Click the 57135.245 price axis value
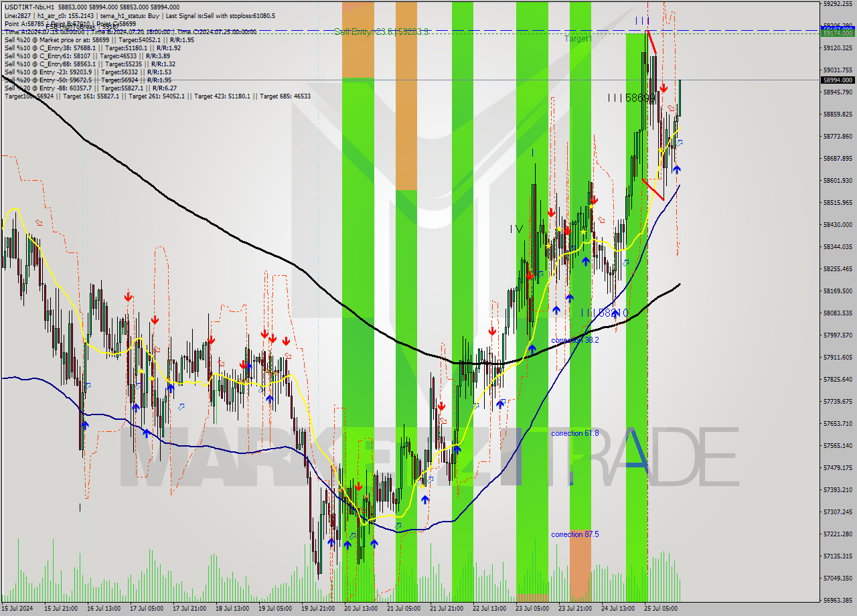This screenshot has height=616, width=857. tap(838, 556)
